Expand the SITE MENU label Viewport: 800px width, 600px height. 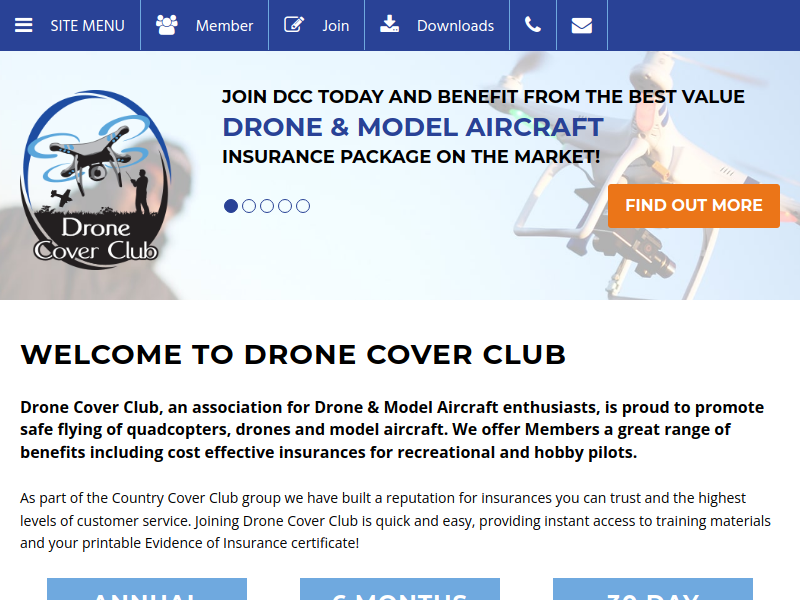click(x=87, y=26)
